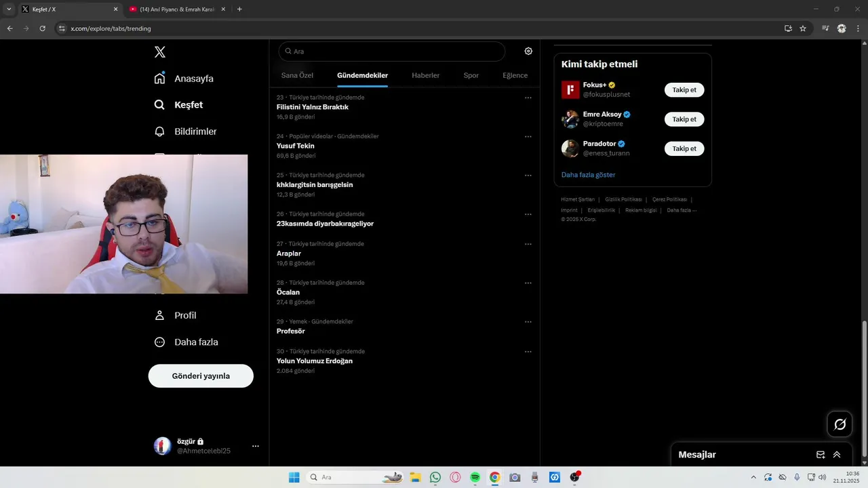The height and width of the screenshot is (488, 868).
Task: Open trend Filistini Yalnız Bıraktık
Action: coord(313,107)
